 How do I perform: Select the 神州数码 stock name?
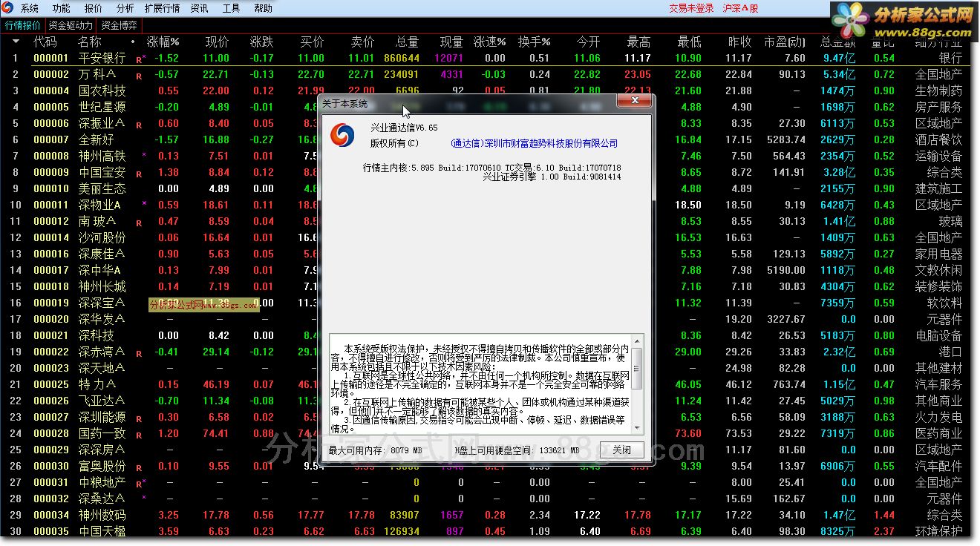coord(102,515)
